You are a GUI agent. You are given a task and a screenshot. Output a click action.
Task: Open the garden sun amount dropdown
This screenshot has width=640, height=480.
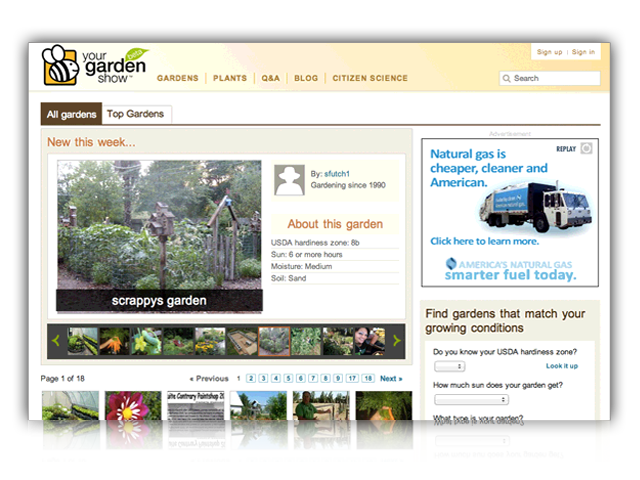(471, 400)
